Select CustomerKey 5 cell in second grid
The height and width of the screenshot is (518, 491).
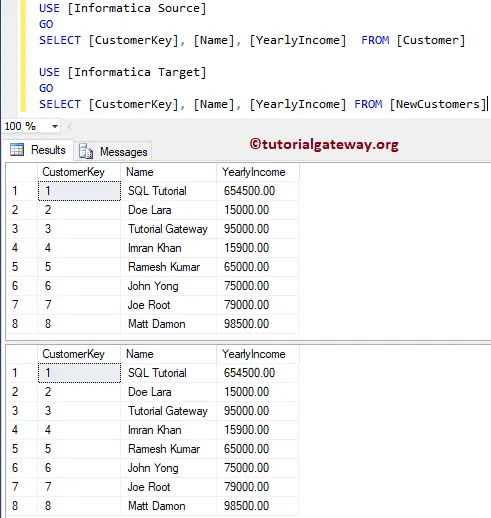tap(79, 449)
